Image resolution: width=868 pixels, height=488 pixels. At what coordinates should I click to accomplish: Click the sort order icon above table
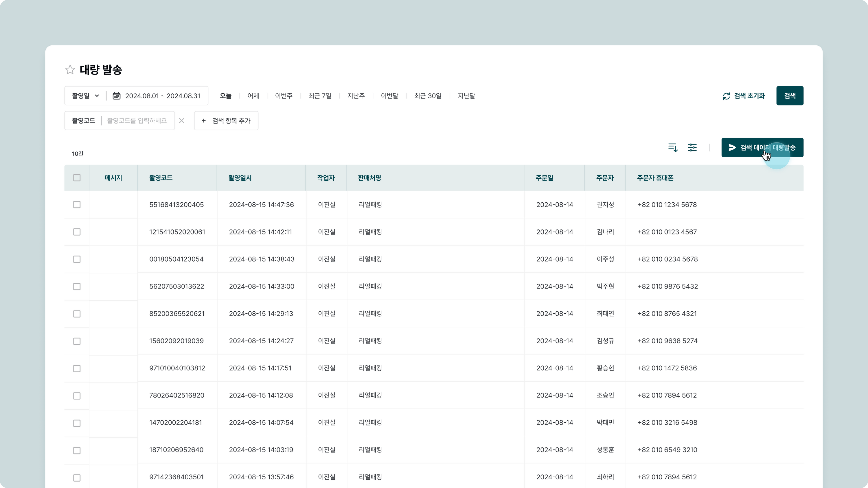pos(673,147)
